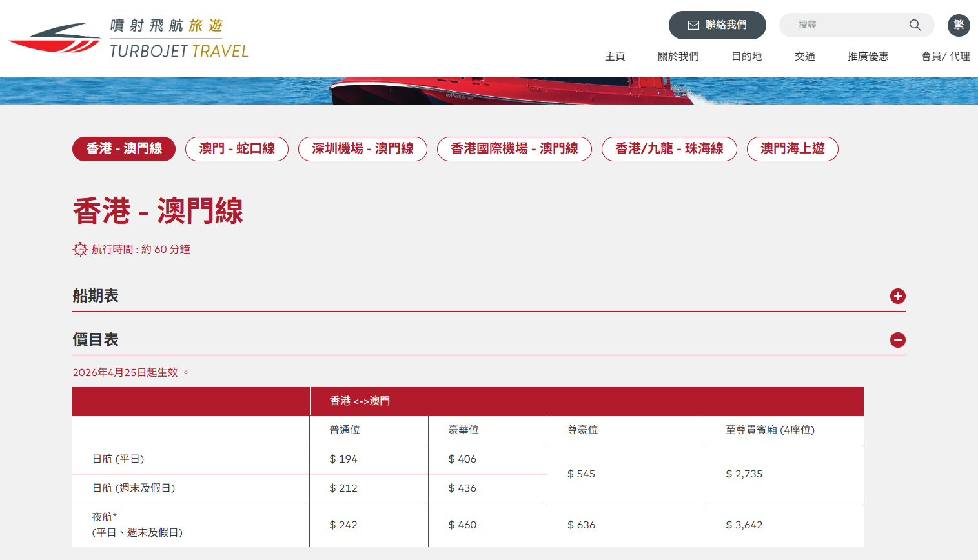Open the 目的地 menu

pos(746,56)
